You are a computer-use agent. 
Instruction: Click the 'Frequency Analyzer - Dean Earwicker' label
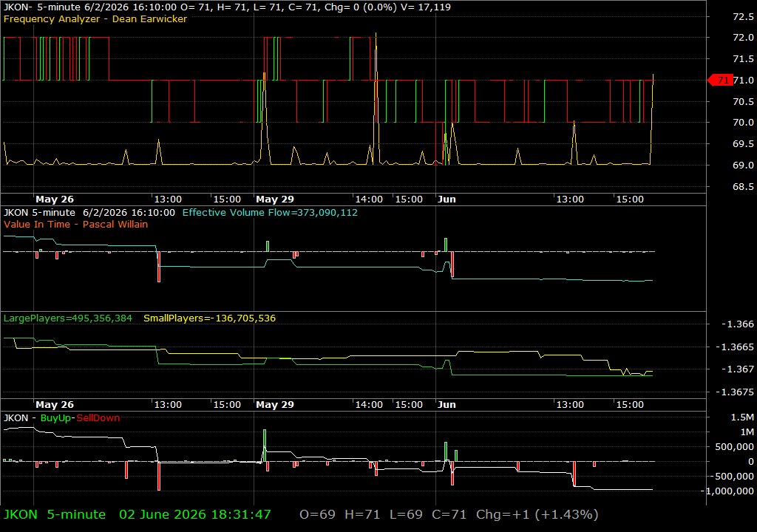click(x=95, y=18)
